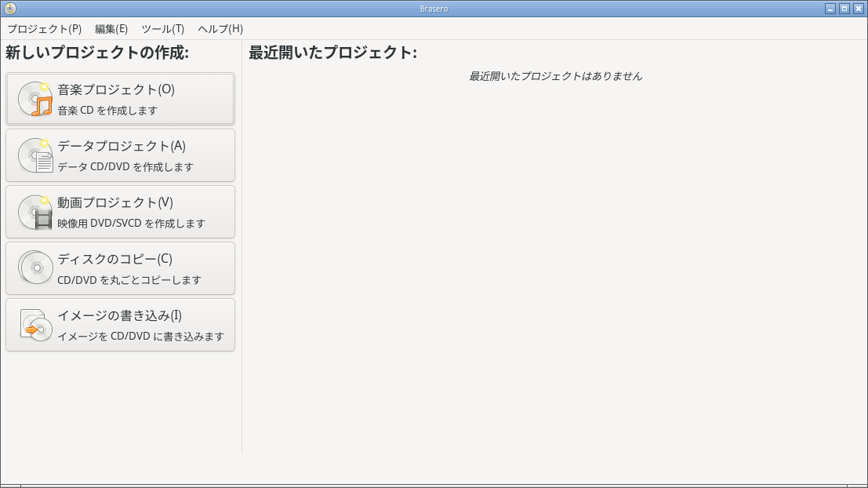Click the data disc icon with document
Screen dimensions: 868x488
click(35, 155)
